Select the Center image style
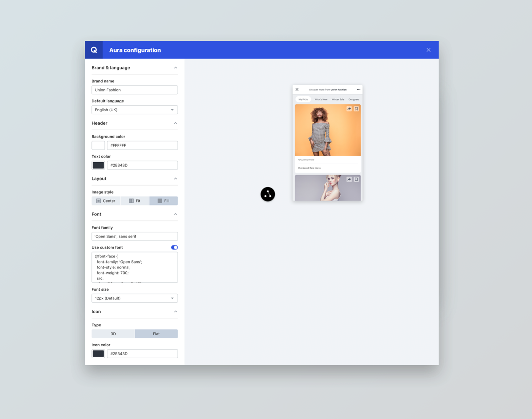Screen dimensions: 532x419 (x=106, y=201)
